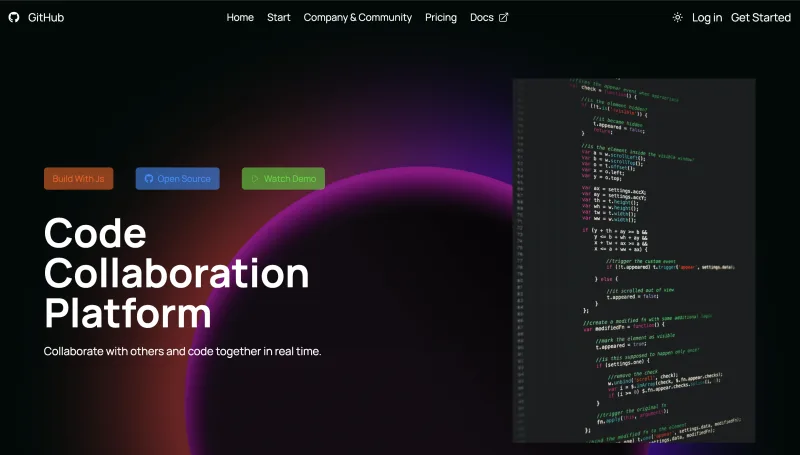This screenshot has width=800, height=455.
Task: Click the GitHub octocat logo icon
Action: point(14,17)
